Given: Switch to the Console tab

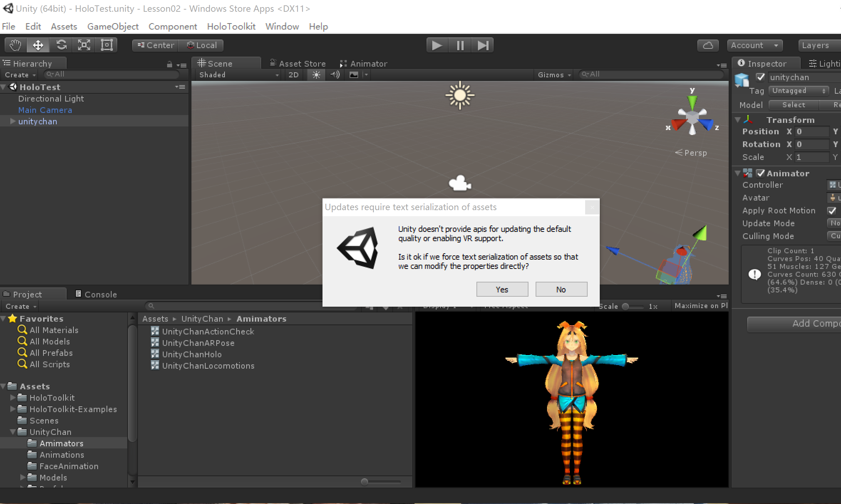Looking at the screenshot, I should tap(96, 294).
